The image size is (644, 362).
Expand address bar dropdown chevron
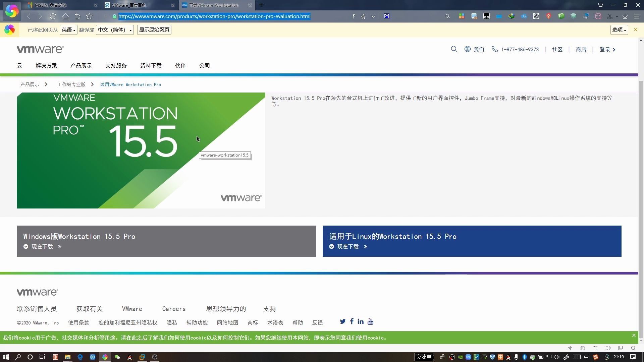point(373,16)
